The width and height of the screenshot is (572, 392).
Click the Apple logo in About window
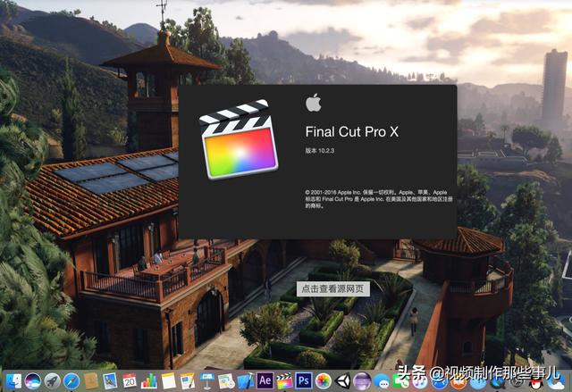pyautogui.click(x=313, y=102)
